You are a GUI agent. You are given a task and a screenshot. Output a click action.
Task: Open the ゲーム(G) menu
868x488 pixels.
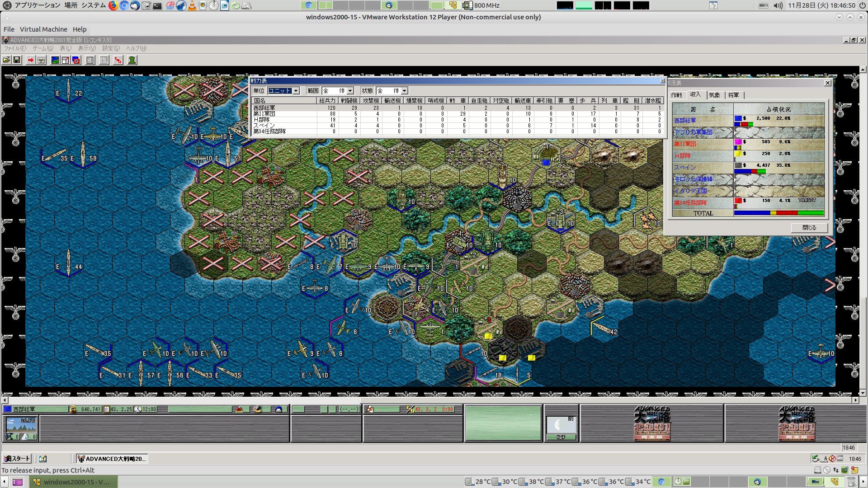pyautogui.click(x=43, y=48)
